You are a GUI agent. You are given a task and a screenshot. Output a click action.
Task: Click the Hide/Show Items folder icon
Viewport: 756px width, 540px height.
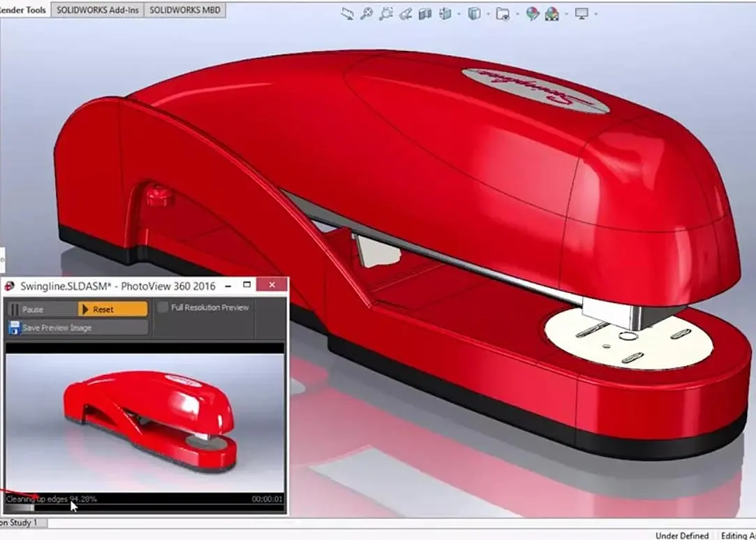point(503,14)
